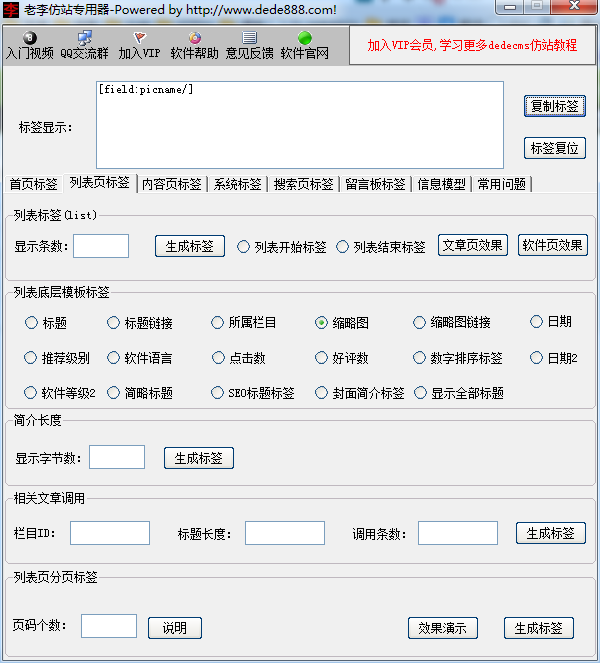Viewport: 600px width, 663px height.
Task: Switch to 常用问题 tab
Action: [x=501, y=184]
